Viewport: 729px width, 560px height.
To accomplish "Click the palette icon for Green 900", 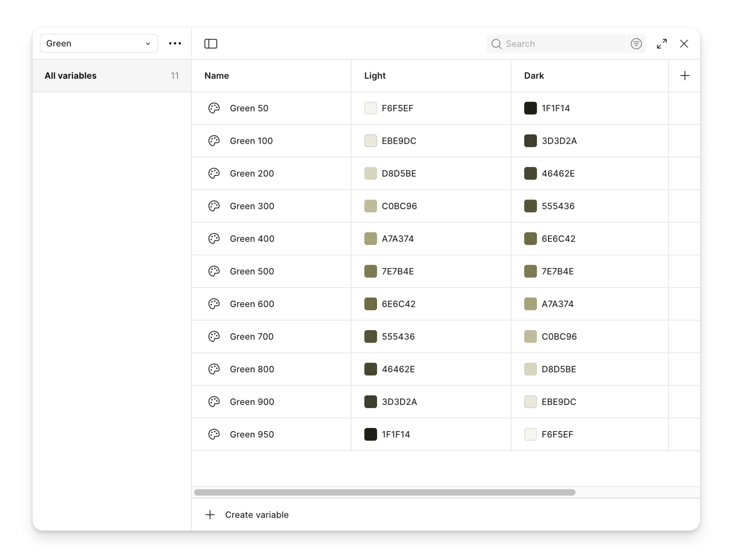I will click(x=214, y=401).
